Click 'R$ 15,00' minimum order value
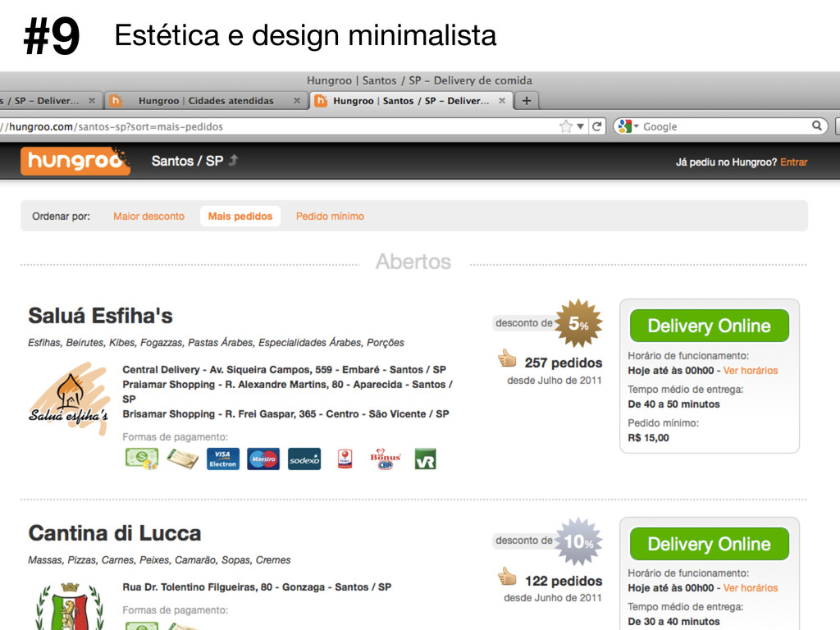The width and height of the screenshot is (840, 630). tap(648, 438)
